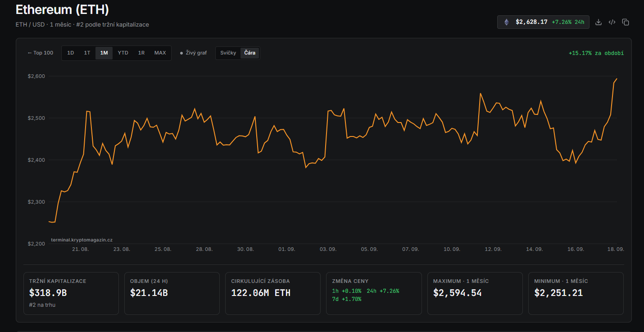Image resolution: width=644 pixels, height=332 pixels.
Task: Click the #2 na trhu label
Action: [x=42, y=305]
